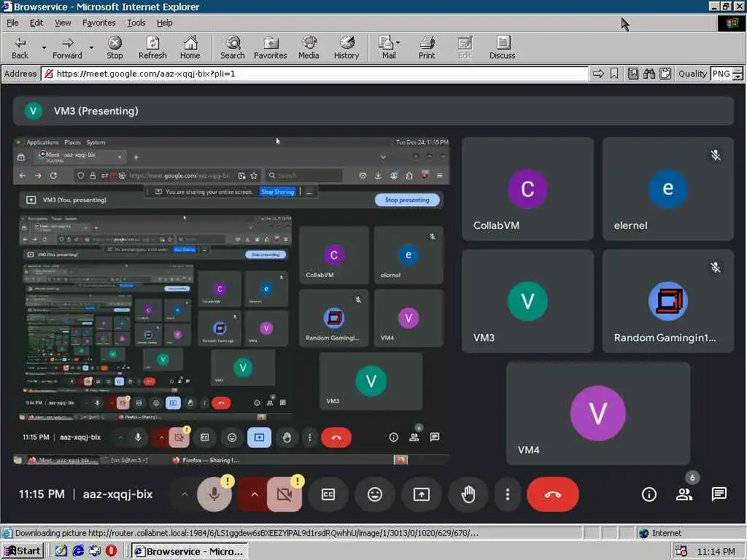Stop page loading with Stop button
747x560 pixels.
coord(115,47)
